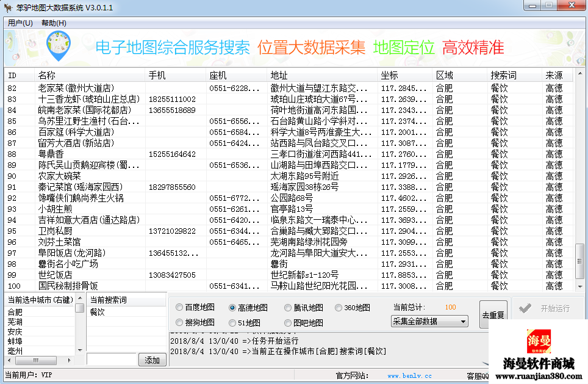Select 餐饮 in the search keyword list

click(x=126, y=312)
